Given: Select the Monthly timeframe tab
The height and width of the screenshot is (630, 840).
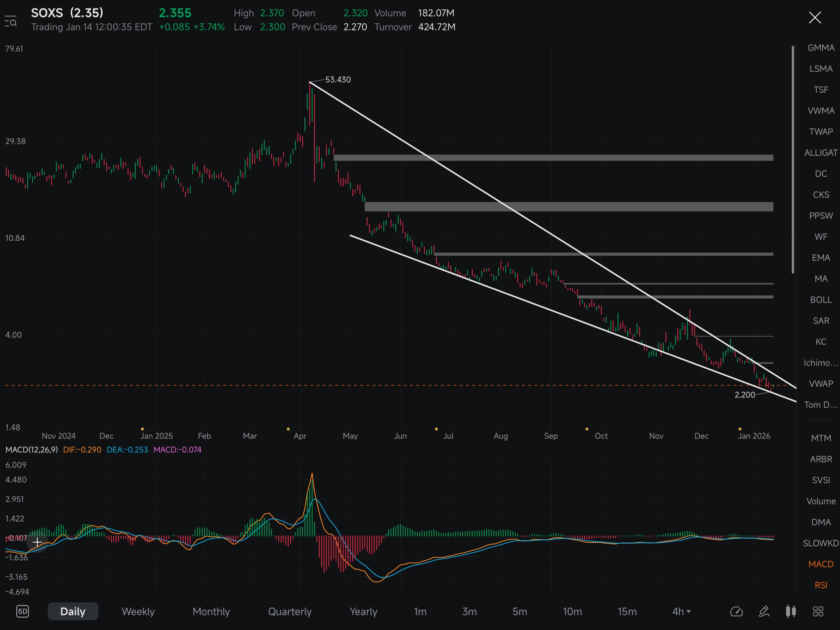Looking at the screenshot, I should click(x=211, y=611).
